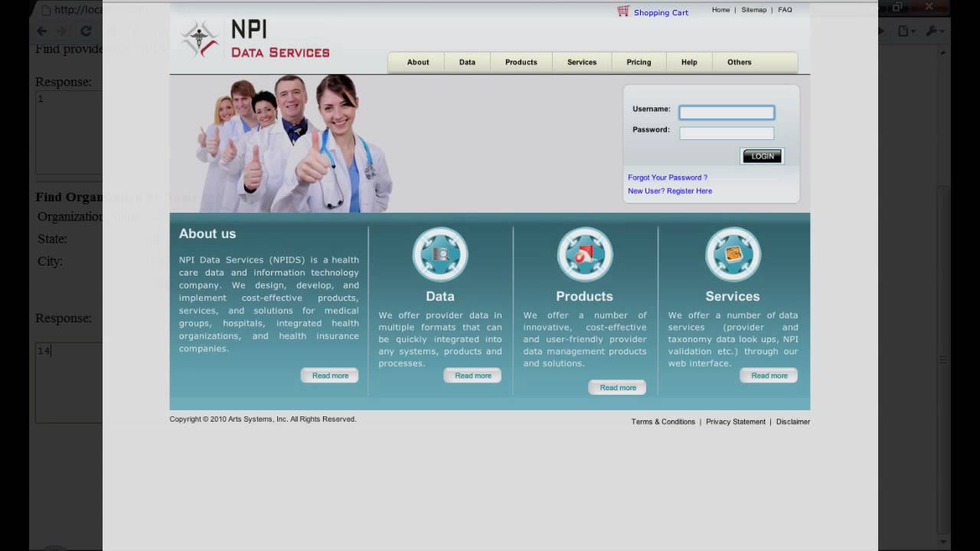Open the Services menu in navigation bar

582,62
